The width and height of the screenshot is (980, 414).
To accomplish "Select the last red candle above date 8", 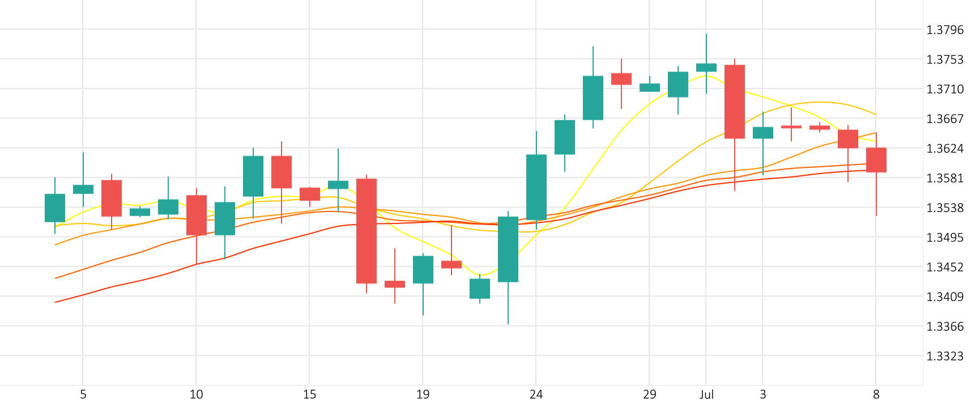I will pos(876,160).
